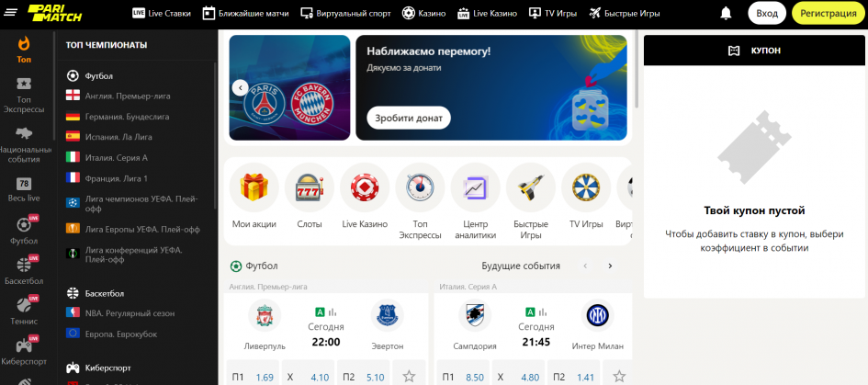This screenshot has height=385, width=868.
Task: Favorite the Sampdoria–Inter match star
Action: point(619,377)
